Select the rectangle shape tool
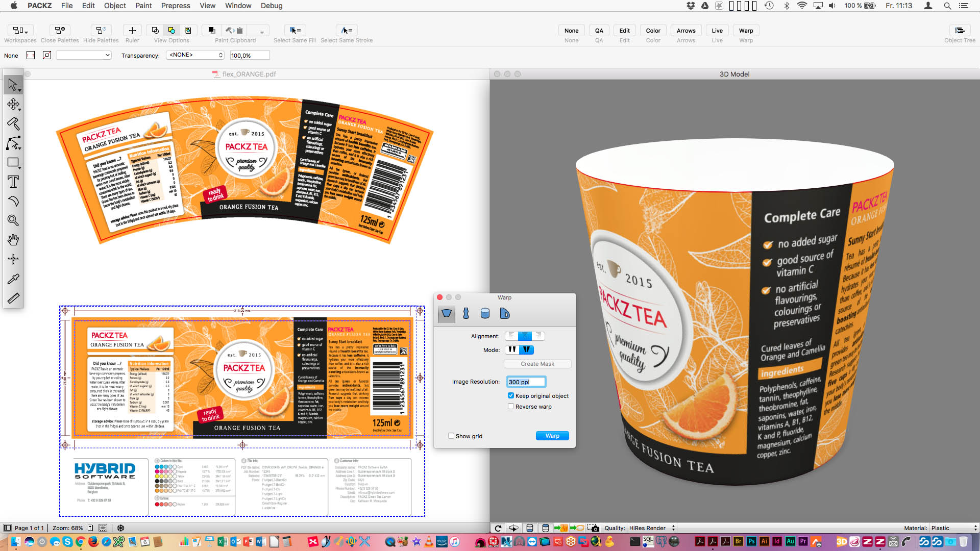 [x=13, y=163]
